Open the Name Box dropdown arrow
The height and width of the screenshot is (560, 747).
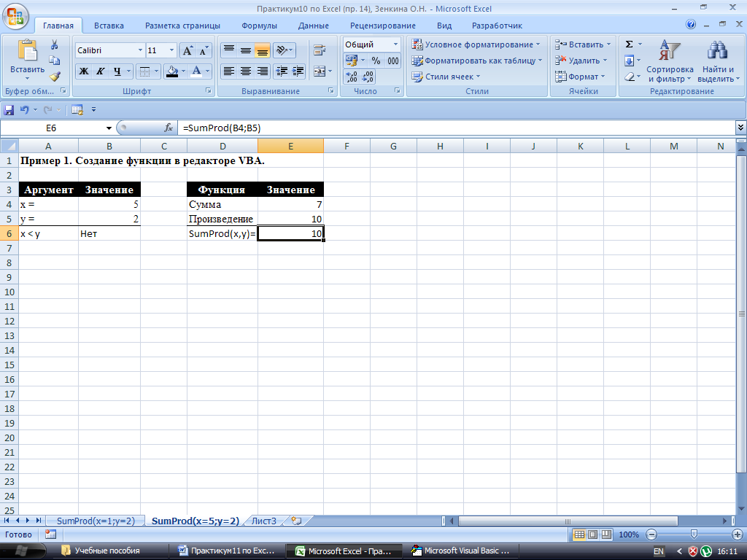(109, 128)
